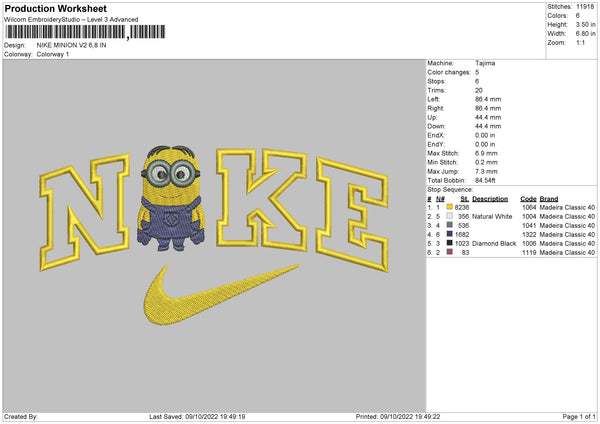Click the Minion character in the design
This screenshot has width=600, height=424.
pos(171,198)
